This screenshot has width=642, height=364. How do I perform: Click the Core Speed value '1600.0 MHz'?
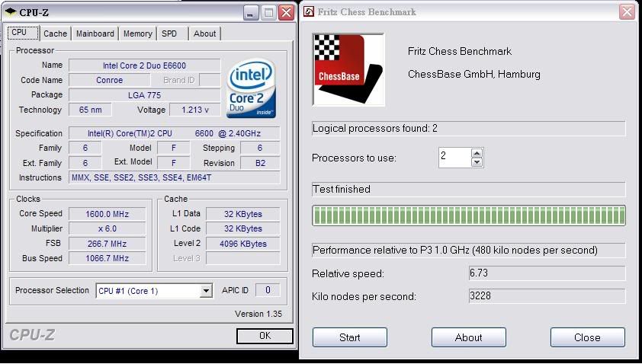tap(108, 214)
